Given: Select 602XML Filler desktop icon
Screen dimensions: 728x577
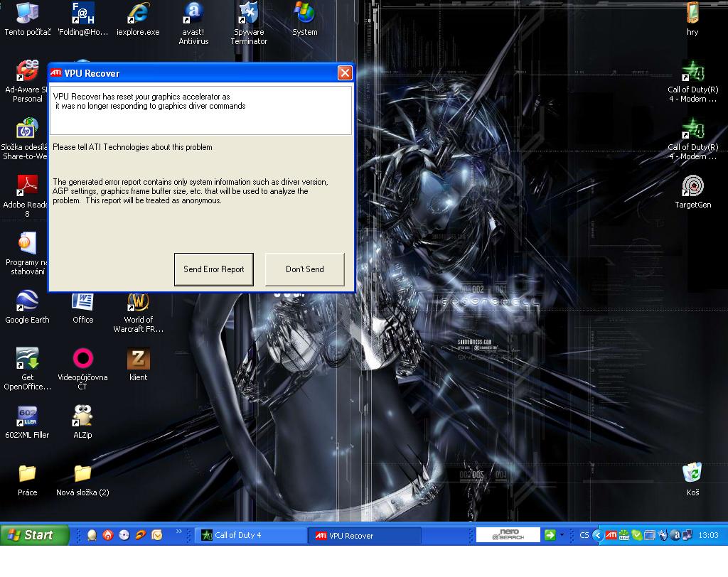Looking at the screenshot, I should tap(27, 422).
